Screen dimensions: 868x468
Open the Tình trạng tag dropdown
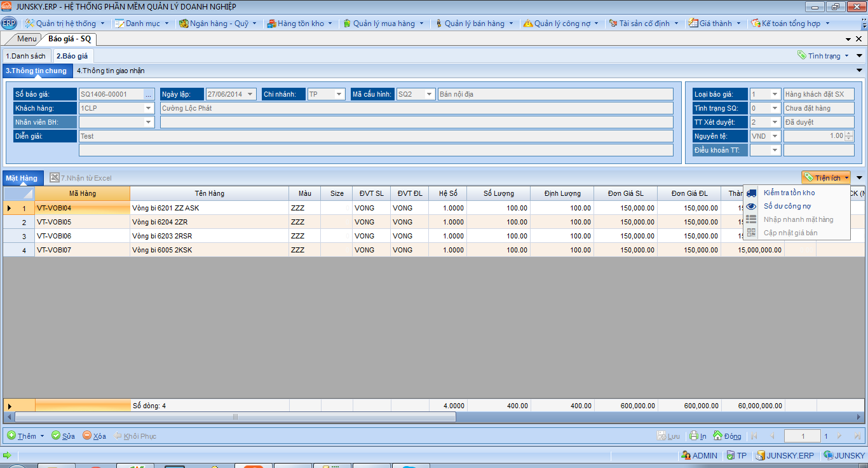click(x=824, y=56)
